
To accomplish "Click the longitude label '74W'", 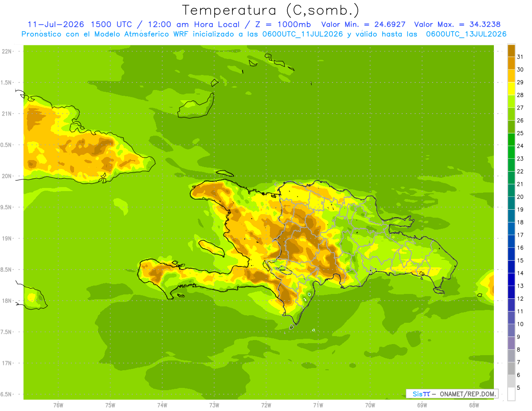I will point(162,405).
